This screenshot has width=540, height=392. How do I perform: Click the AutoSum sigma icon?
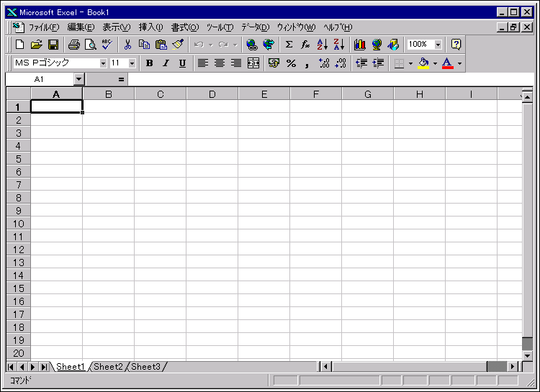[x=289, y=45]
